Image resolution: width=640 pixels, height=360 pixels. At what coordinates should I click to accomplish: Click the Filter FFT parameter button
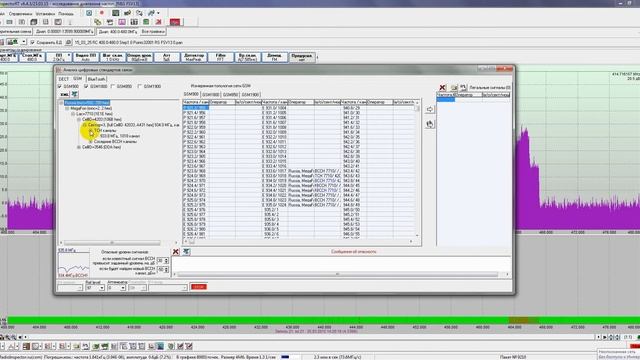[221, 57]
